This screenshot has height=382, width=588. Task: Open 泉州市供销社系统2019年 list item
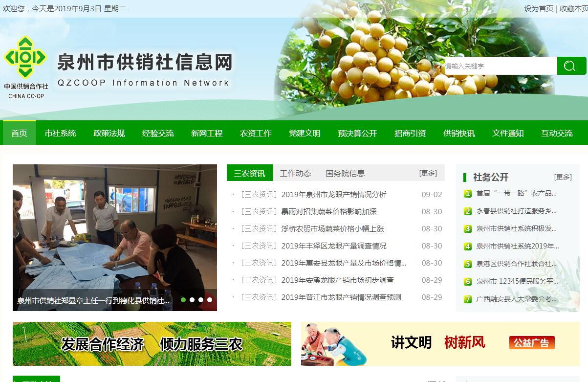(518, 246)
